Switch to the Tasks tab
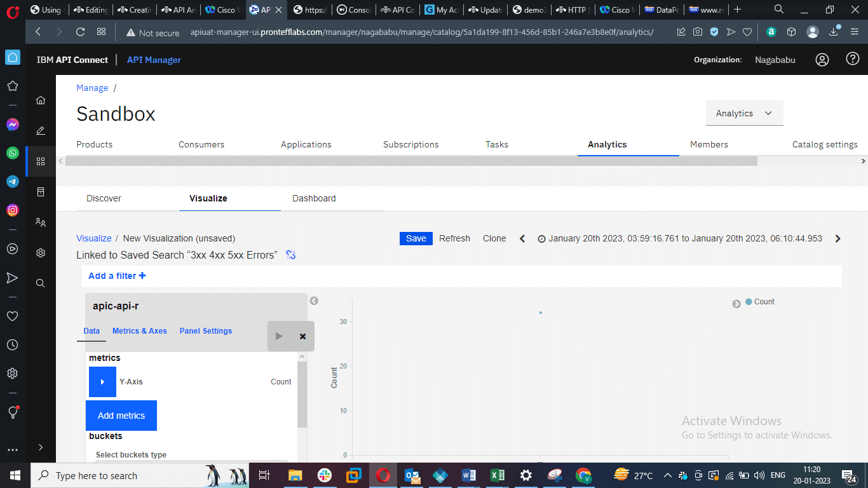Viewport: 868px width, 488px height. [x=497, y=144]
